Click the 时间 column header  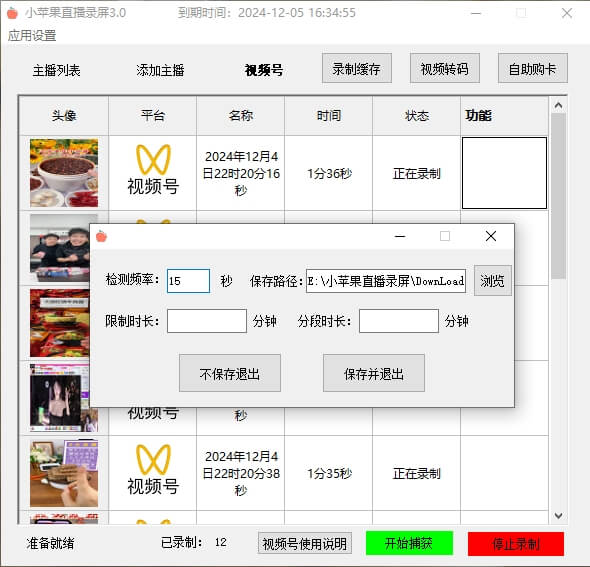click(328, 116)
